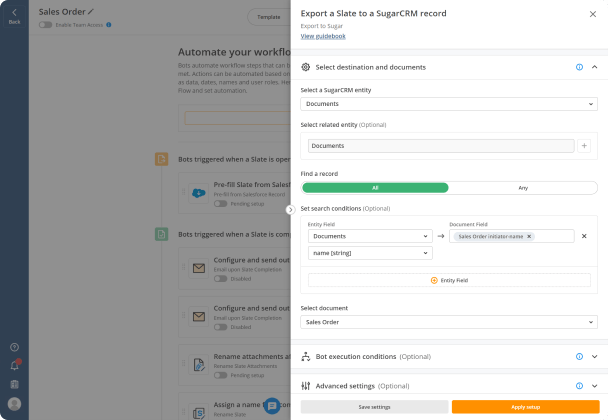Expand the Bot execution conditions section
608x420 pixels.
594,356
